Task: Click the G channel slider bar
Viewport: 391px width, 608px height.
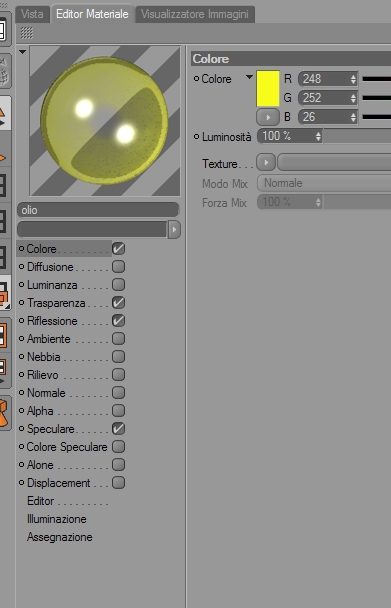Action: [x=376, y=98]
